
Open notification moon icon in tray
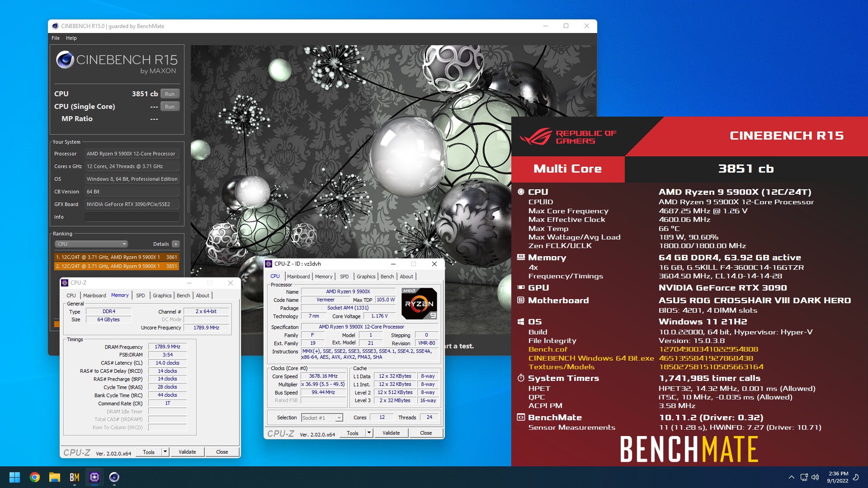[x=856, y=477]
